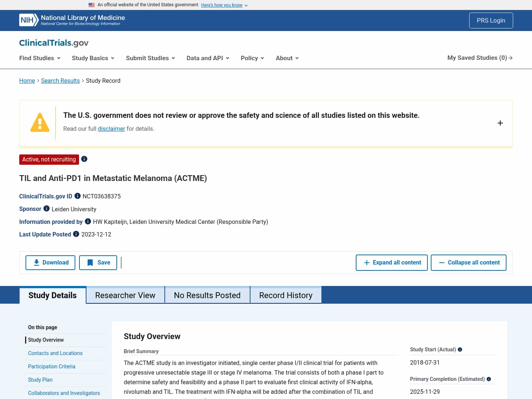Screen dimensions: 532x399
Task: Open the Find Studies dropdown menu
Action: point(40,58)
